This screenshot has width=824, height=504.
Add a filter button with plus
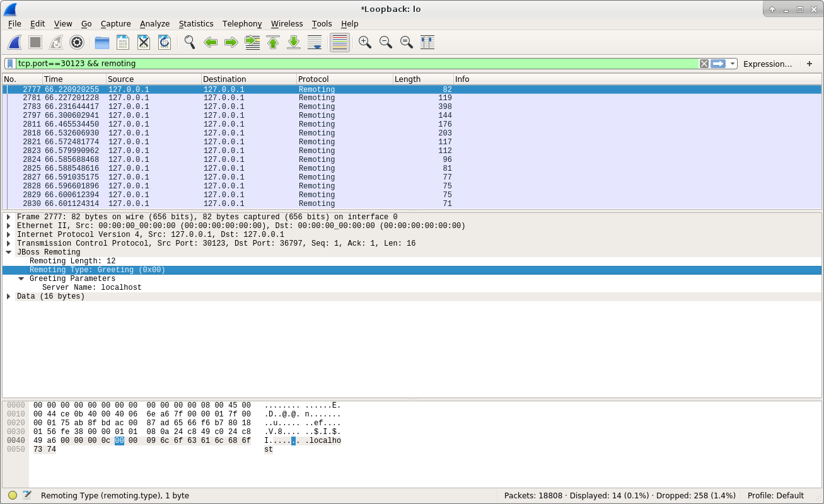809,64
